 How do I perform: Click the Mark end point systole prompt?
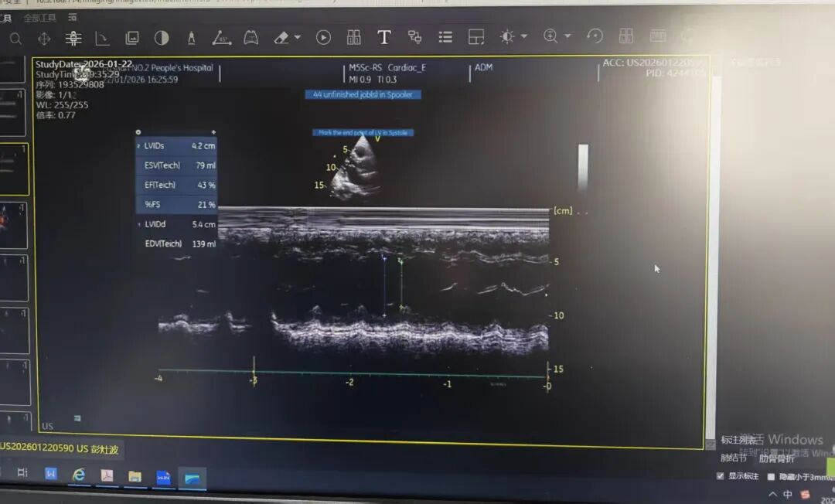coord(363,132)
